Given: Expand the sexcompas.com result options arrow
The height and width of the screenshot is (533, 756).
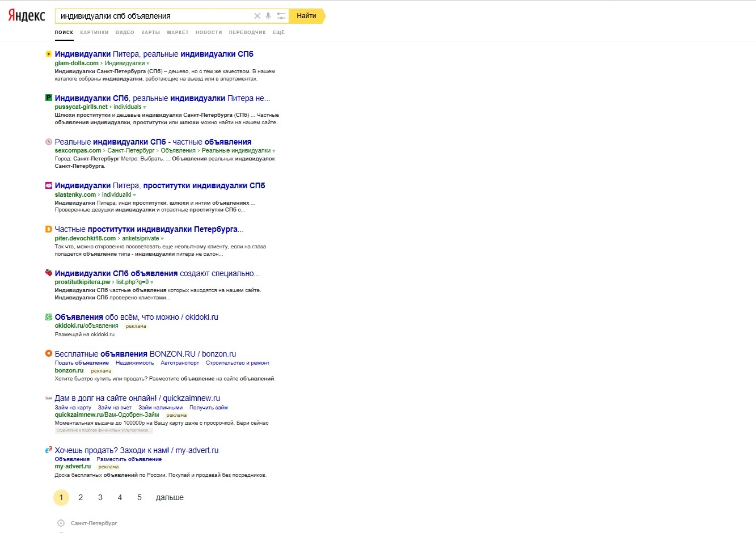Looking at the screenshot, I should point(274,151).
